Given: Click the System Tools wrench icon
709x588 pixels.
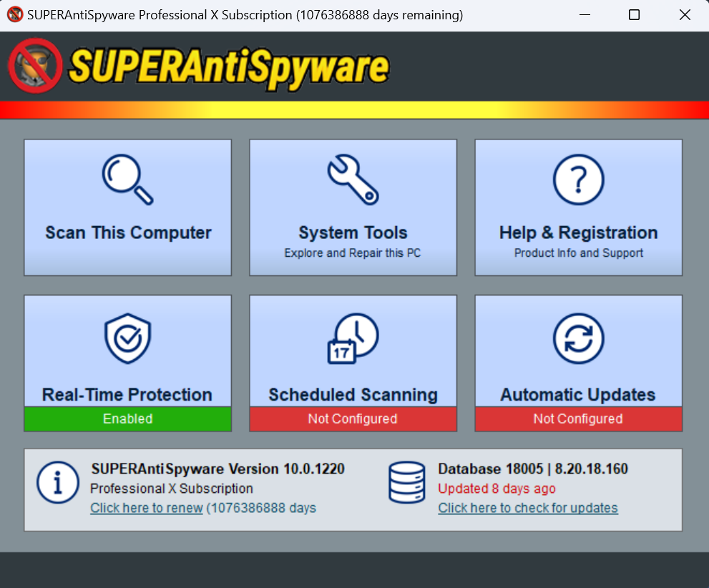Looking at the screenshot, I should [353, 180].
